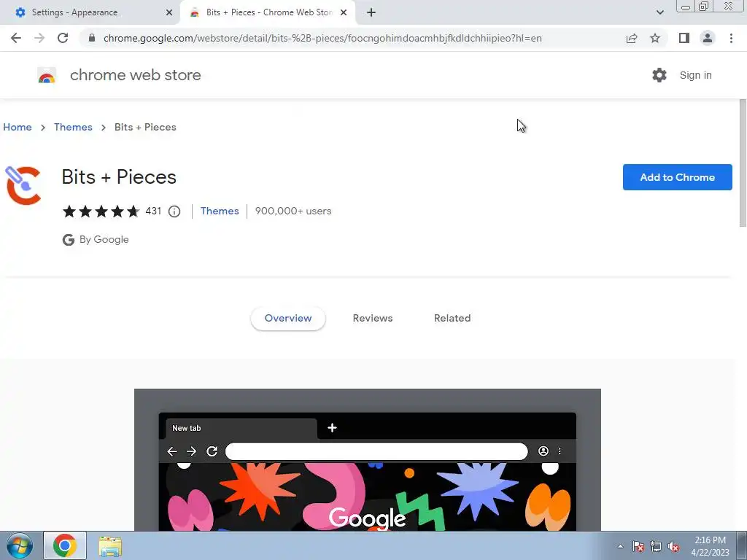Click the Chrome taskbar icon
The image size is (747, 560).
65,545
